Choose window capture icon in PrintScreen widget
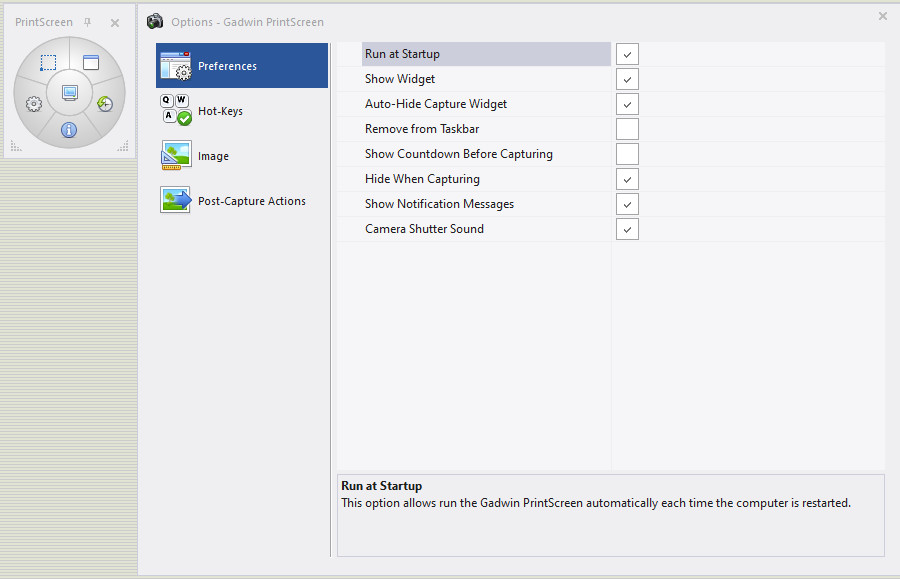900x579 pixels. click(91, 62)
